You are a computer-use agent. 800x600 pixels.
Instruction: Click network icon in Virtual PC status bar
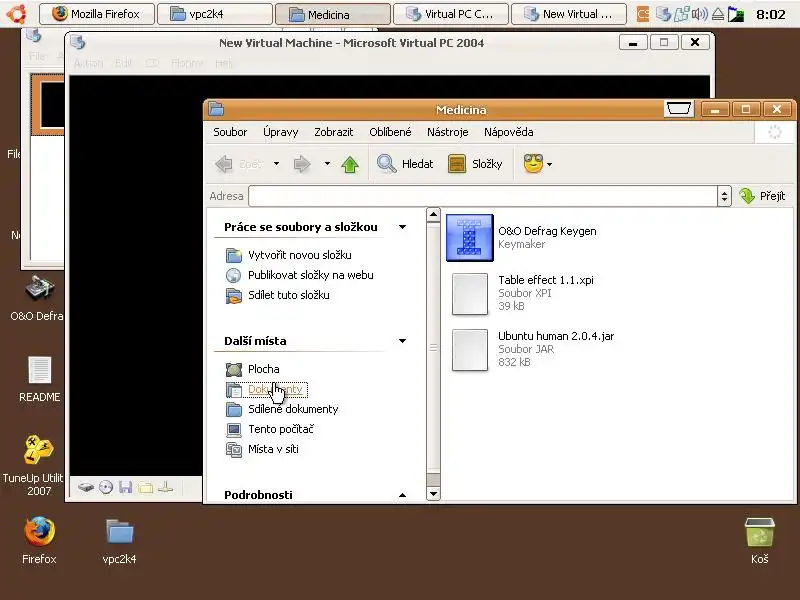coord(165,488)
